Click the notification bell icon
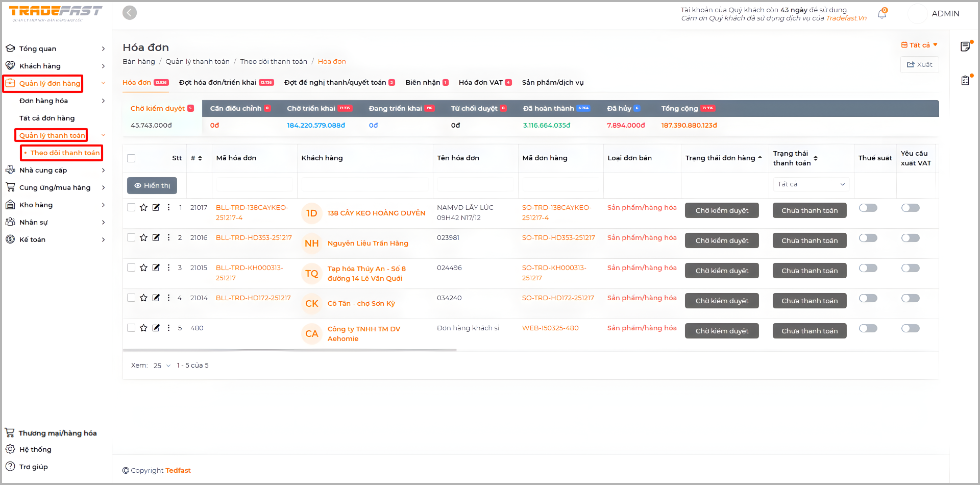Screen dimensions: 980x485 tap(881, 14)
